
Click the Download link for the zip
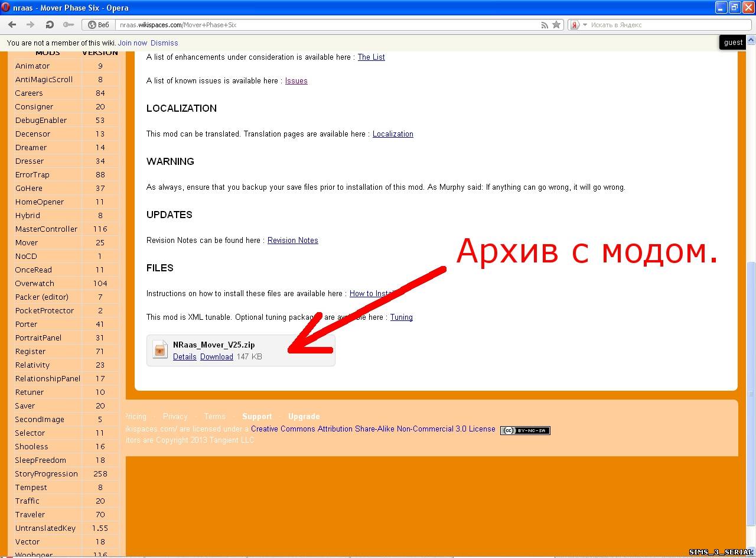click(x=217, y=356)
